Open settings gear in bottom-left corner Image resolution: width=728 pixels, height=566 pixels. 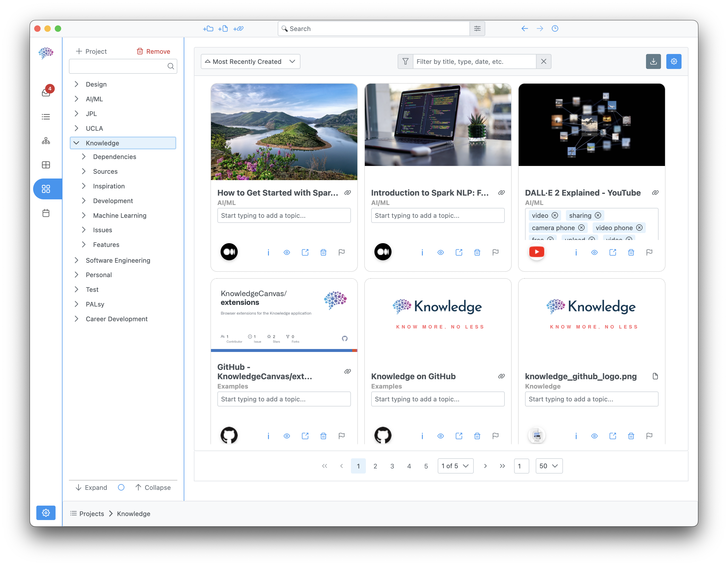click(x=46, y=513)
